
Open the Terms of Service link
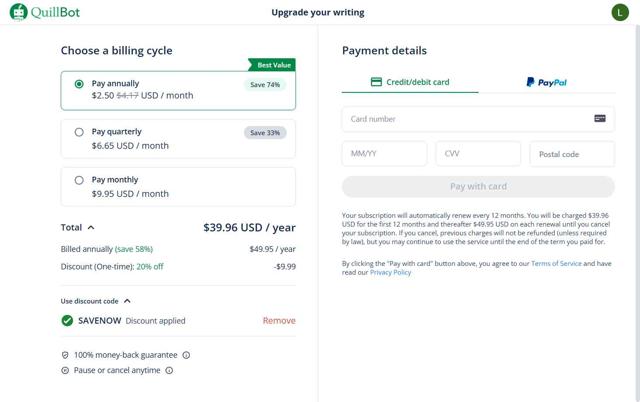tap(556, 263)
